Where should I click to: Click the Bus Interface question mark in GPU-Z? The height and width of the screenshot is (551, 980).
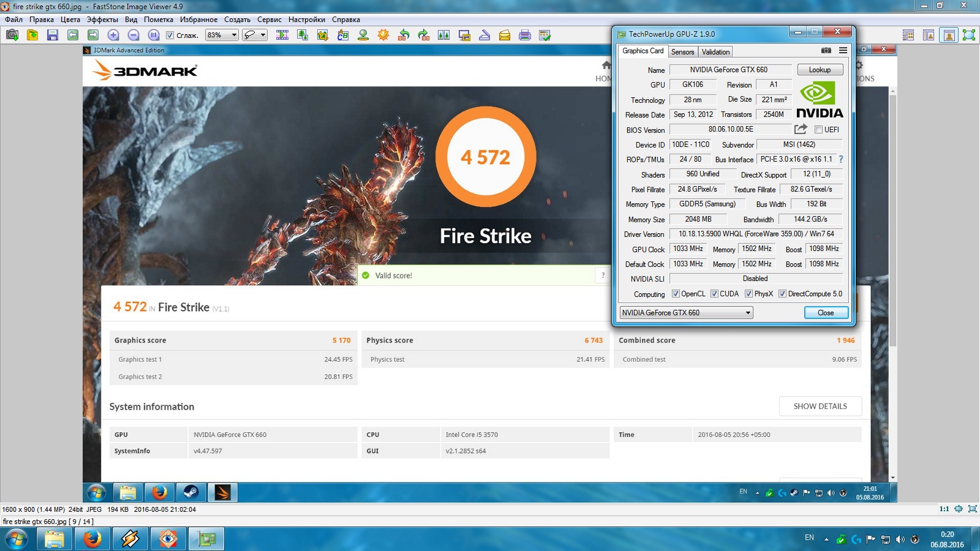(x=841, y=159)
